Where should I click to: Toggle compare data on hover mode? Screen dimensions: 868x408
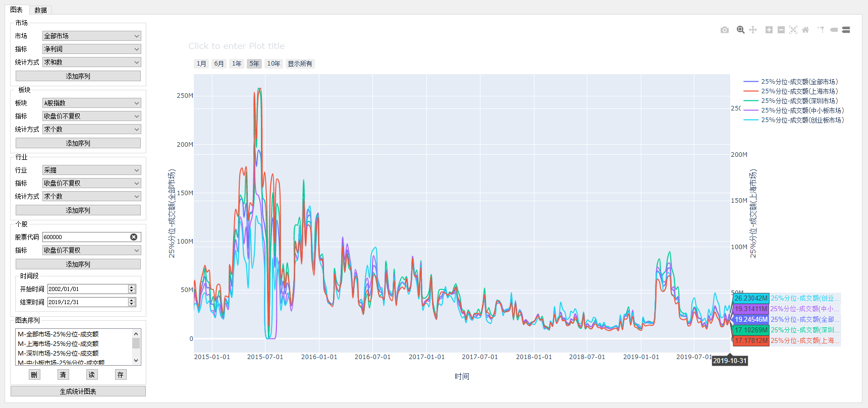point(846,30)
